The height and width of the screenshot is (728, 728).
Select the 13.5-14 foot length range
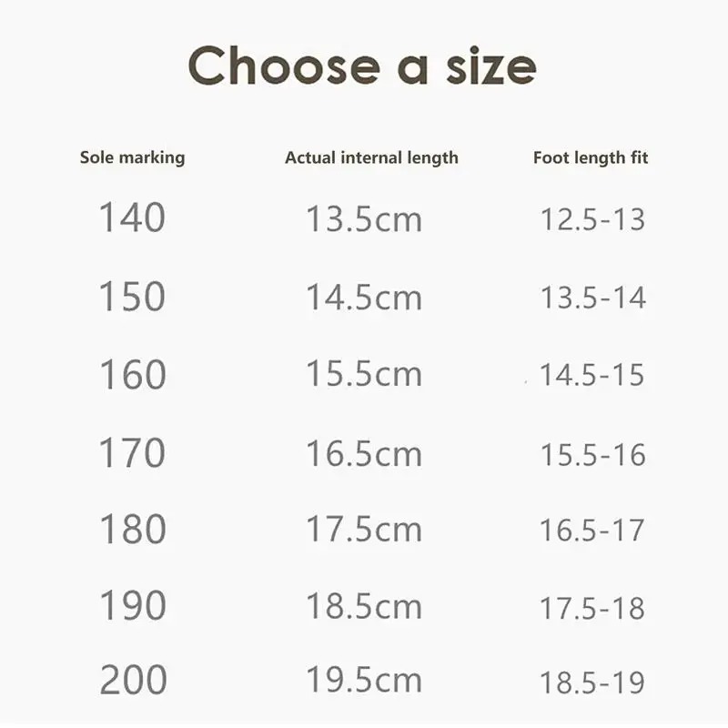click(592, 298)
